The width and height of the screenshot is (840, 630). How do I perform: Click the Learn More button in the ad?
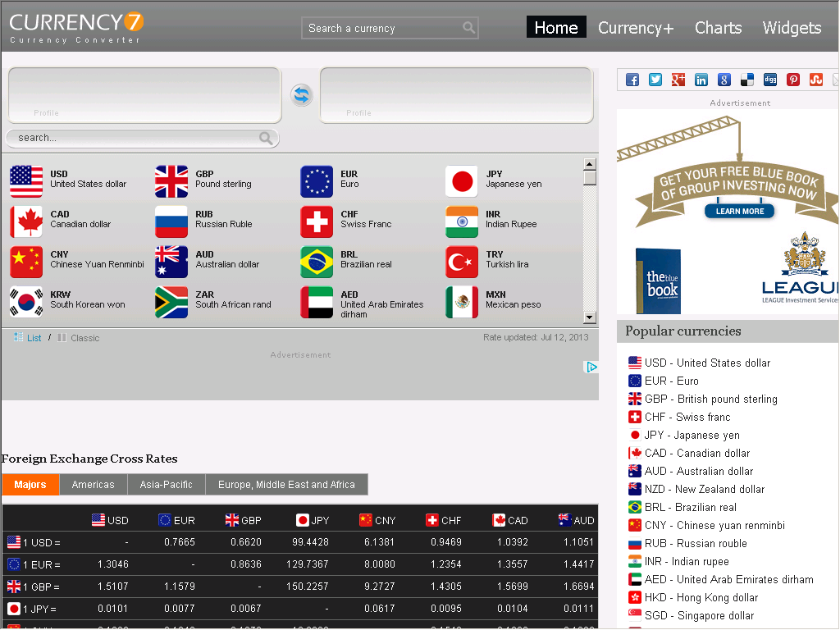[740, 211]
